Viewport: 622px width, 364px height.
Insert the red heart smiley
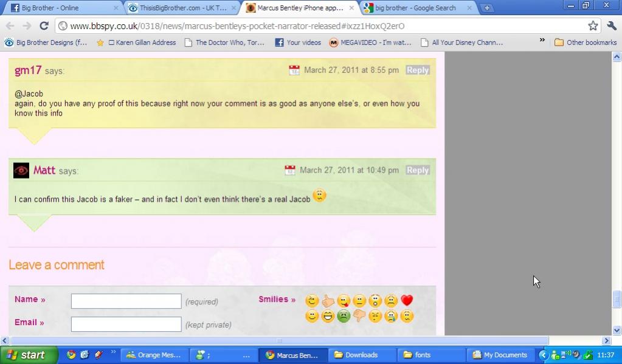coord(407,301)
